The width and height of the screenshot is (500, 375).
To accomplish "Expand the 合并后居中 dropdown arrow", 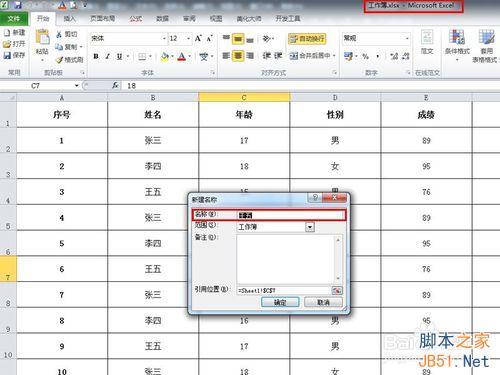I will tap(334, 56).
